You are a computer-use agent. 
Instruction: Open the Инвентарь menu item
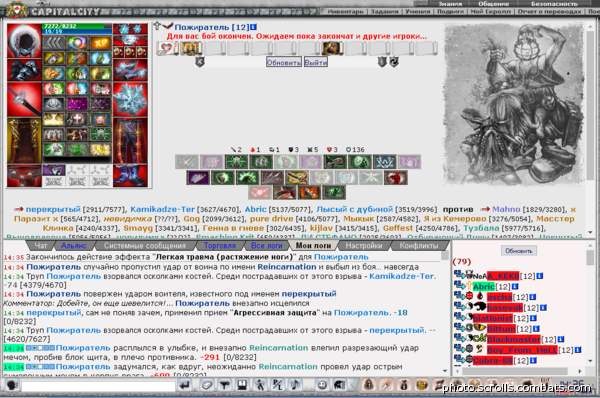click(x=345, y=11)
